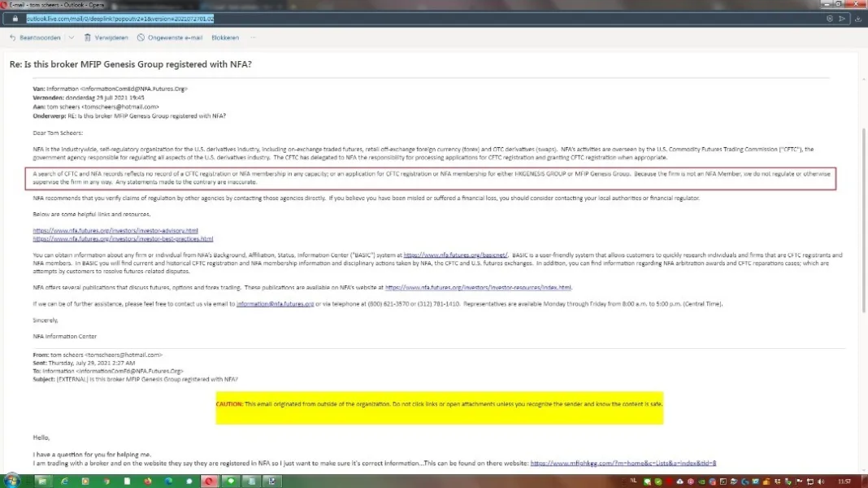Image resolution: width=868 pixels, height=488 pixels.
Task: Open the mfiphkgg.com website link
Action: 623,463
